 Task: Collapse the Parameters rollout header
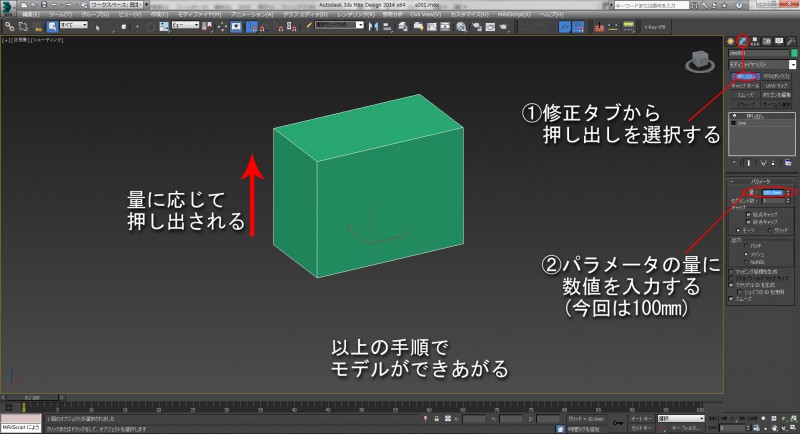[761, 182]
